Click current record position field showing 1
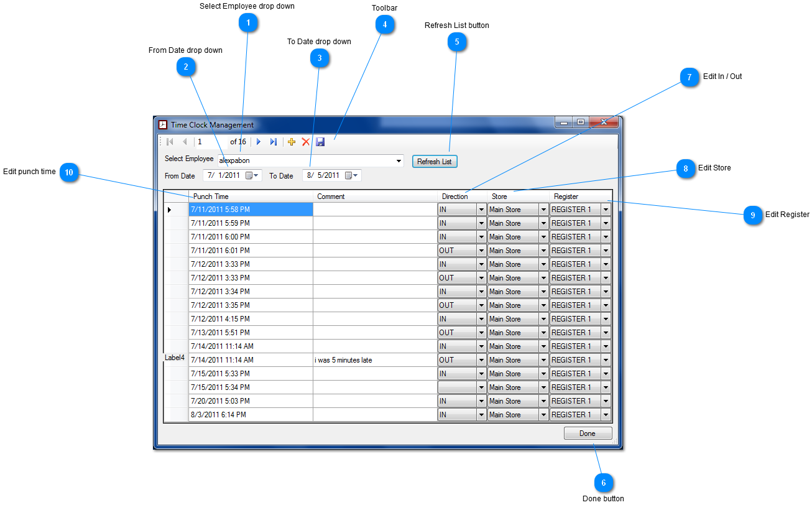812x505 pixels. (x=211, y=142)
